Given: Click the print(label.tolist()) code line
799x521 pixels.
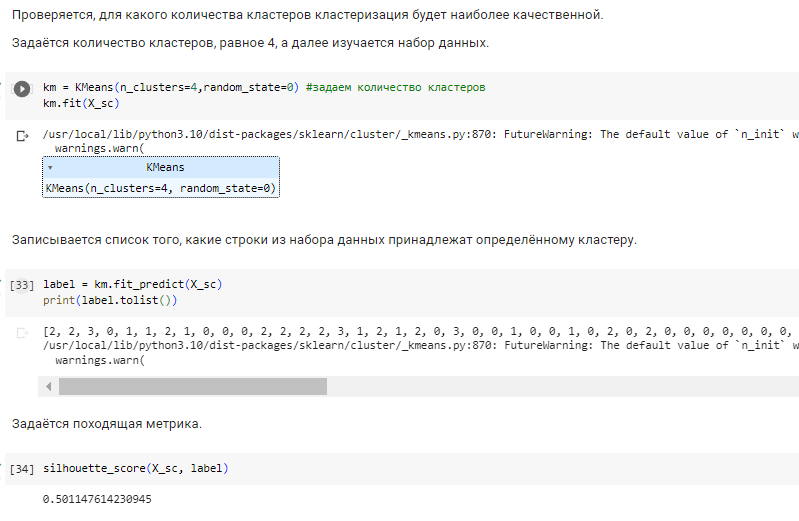Looking at the screenshot, I should [x=110, y=300].
